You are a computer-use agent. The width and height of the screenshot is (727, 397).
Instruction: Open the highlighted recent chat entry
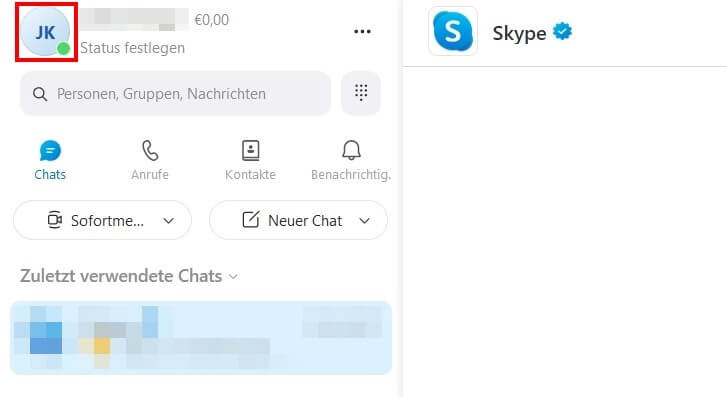pos(201,338)
